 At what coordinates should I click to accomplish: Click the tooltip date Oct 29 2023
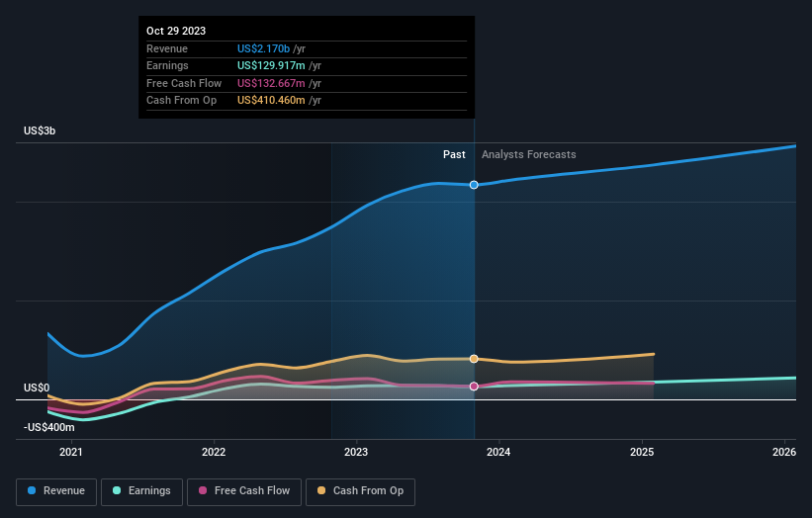click(176, 31)
